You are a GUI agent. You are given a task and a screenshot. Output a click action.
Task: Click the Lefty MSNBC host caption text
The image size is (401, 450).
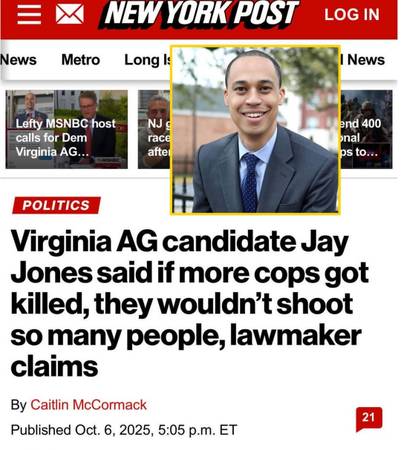(x=66, y=138)
